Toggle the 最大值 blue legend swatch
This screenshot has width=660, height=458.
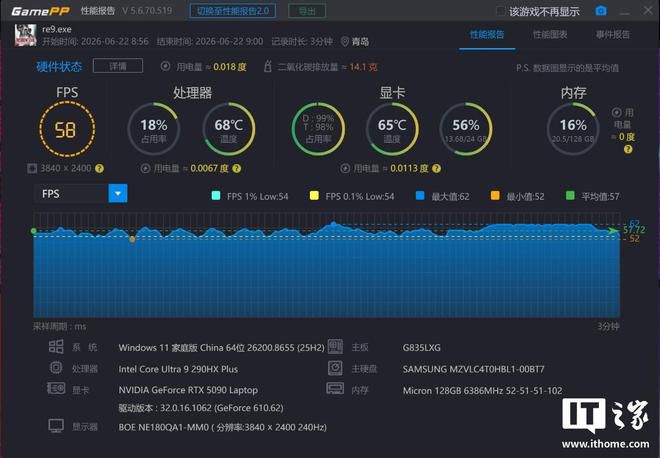[x=420, y=195]
